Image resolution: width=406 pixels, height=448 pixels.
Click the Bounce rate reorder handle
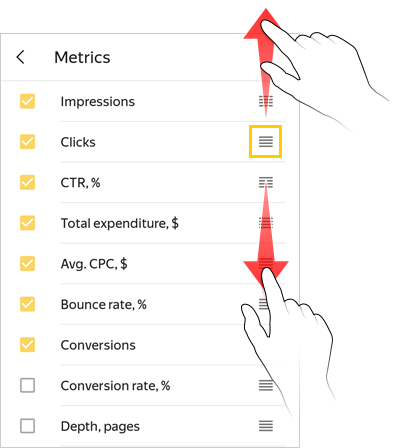[263, 304]
